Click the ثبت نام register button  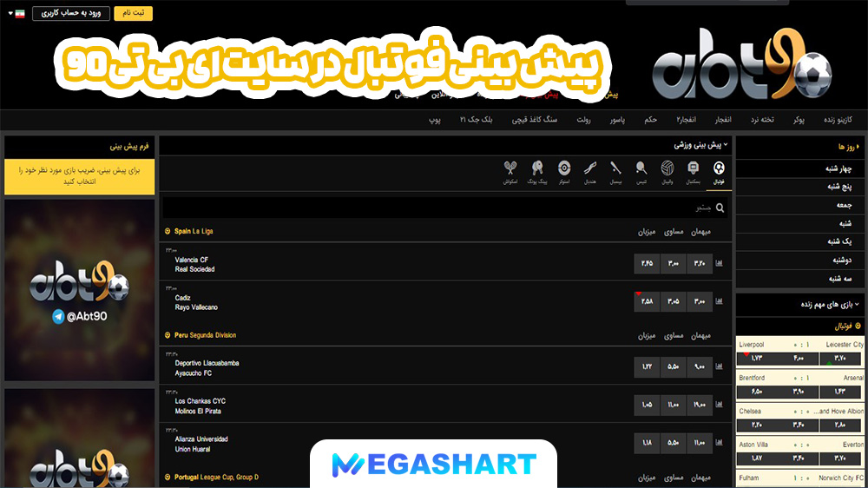point(133,13)
